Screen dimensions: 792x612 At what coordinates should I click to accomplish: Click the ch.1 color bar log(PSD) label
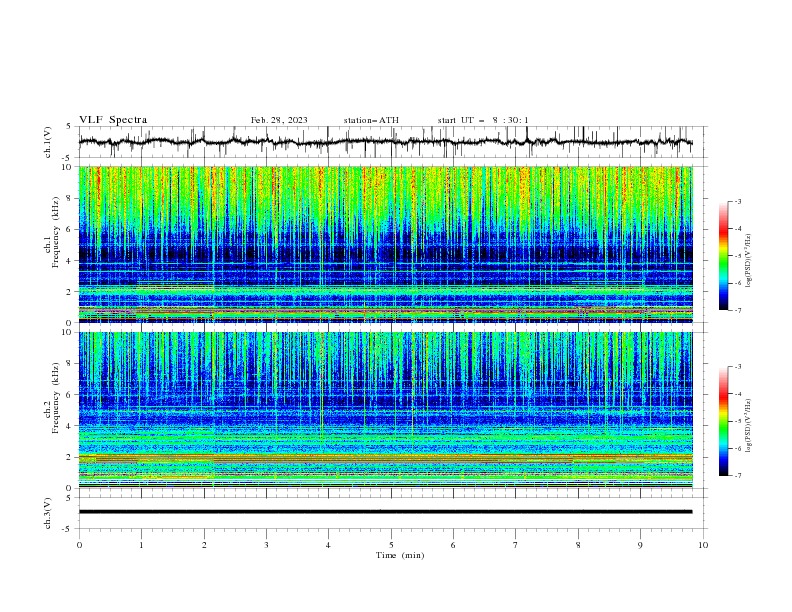click(749, 261)
